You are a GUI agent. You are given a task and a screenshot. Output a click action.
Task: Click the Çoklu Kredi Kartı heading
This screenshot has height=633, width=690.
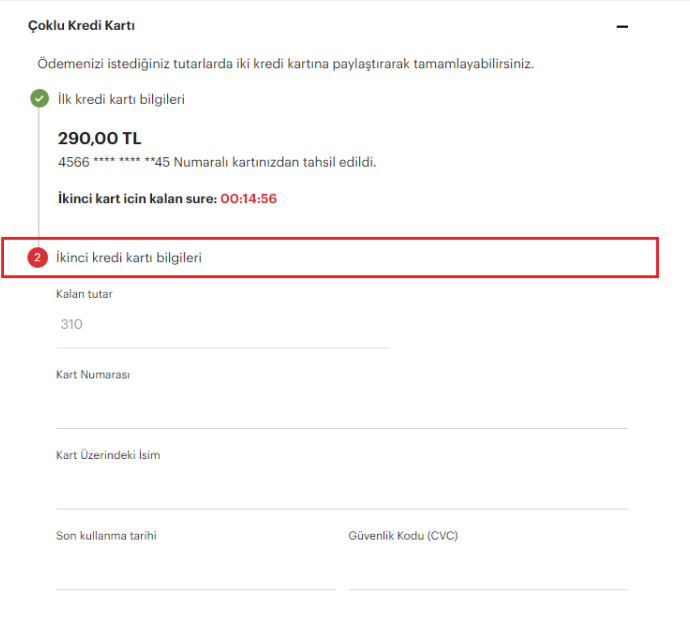pyautogui.click(x=81, y=25)
